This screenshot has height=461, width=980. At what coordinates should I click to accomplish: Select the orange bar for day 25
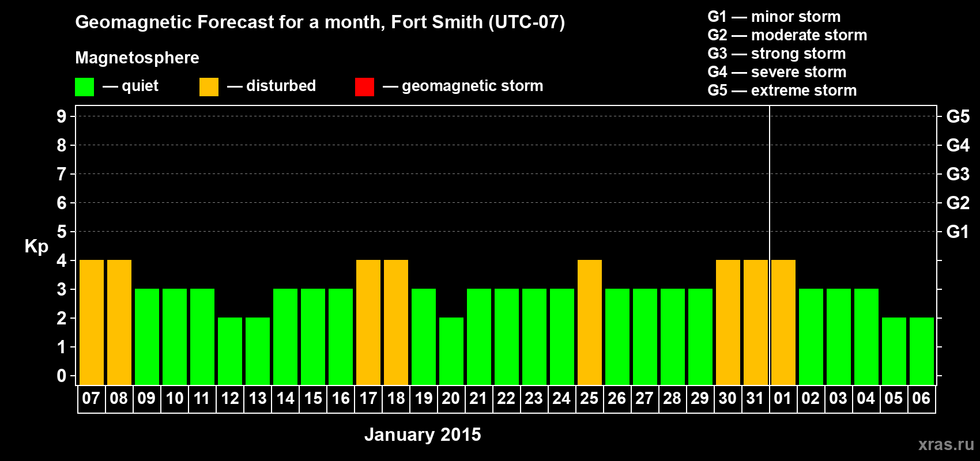pos(590,322)
